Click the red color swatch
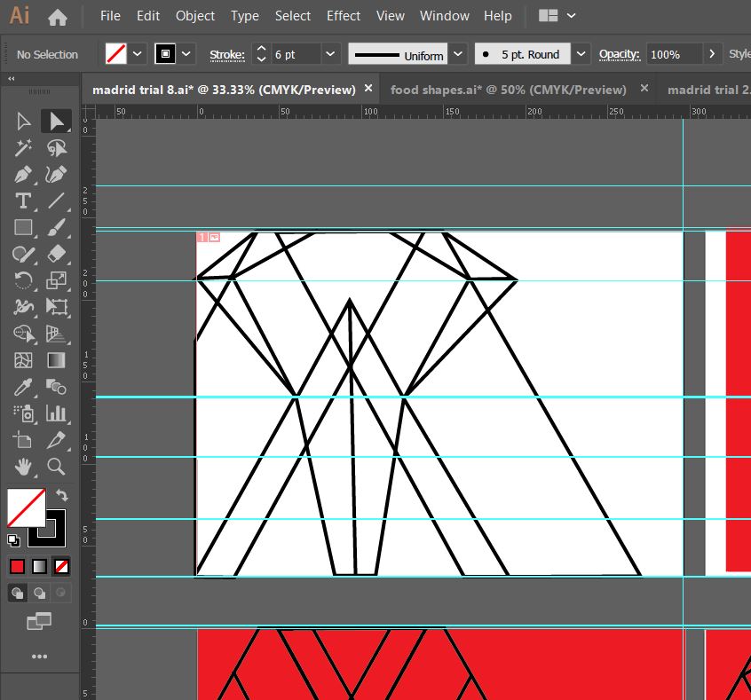 click(18, 566)
